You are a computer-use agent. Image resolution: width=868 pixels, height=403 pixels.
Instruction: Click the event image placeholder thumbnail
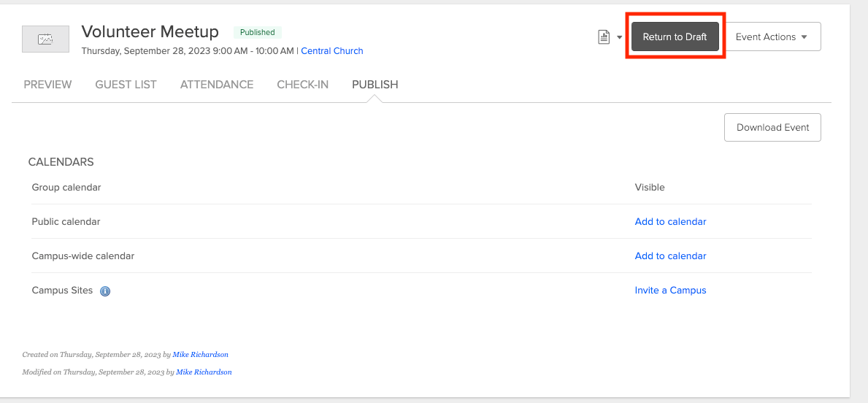[x=45, y=39]
